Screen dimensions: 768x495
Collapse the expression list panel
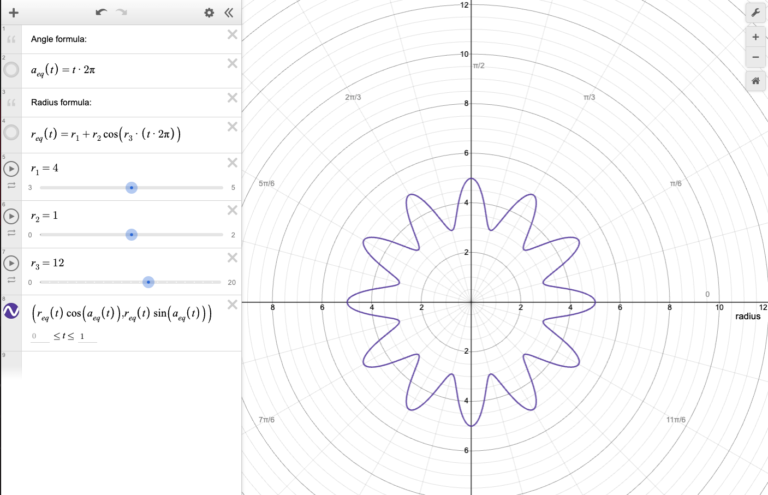[x=229, y=13]
